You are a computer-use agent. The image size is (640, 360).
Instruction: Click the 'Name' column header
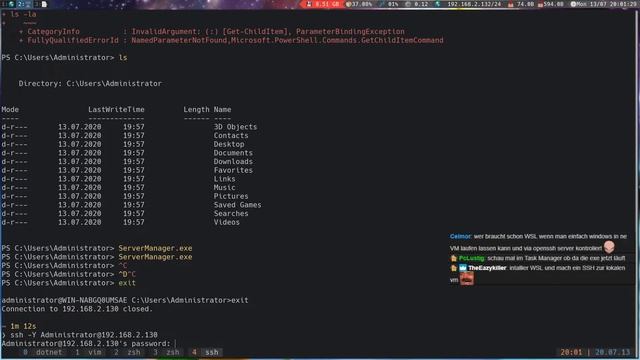pyautogui.click(x=222, y=109)
